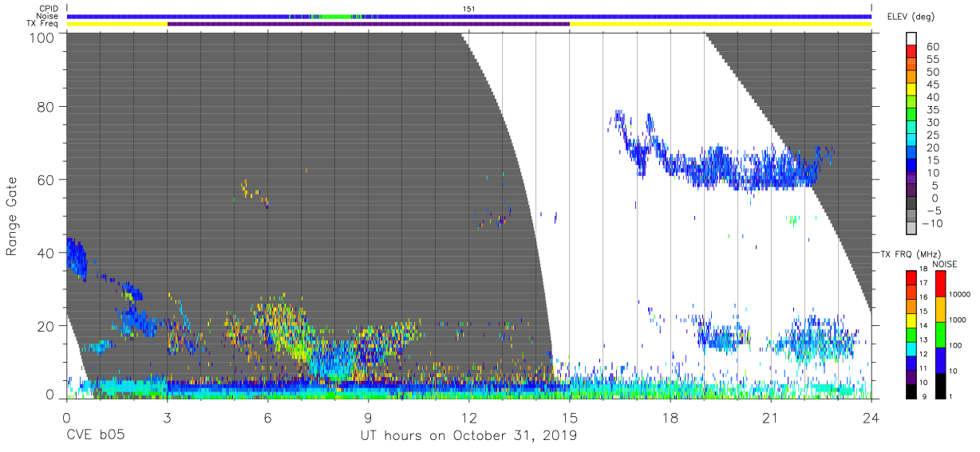980x452 pixels.
Task: Click the red 17 MHz TX frequency swatch
Action: [x=912, y=277]
